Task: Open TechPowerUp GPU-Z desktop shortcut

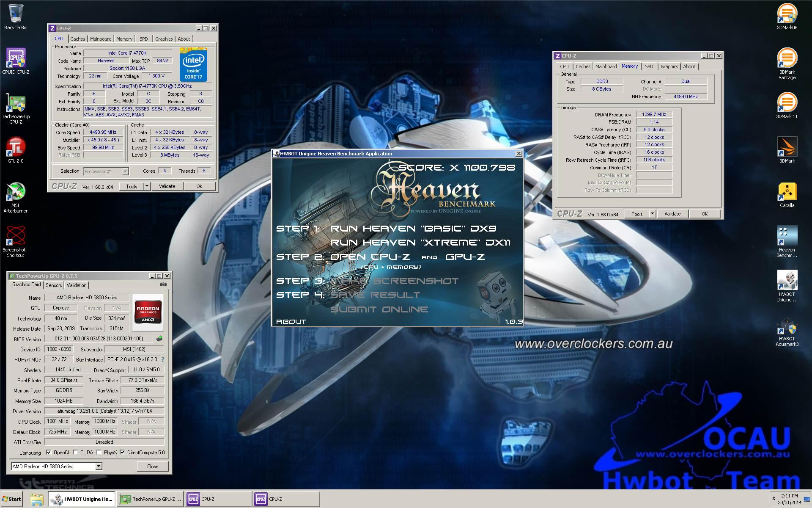Action: pyautogui.click(x=16, y=108)
